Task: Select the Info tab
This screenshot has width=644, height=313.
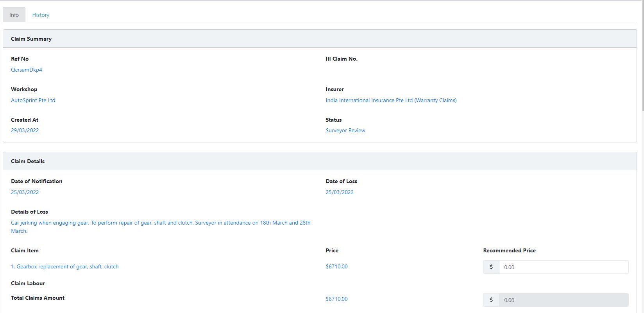Action: (x=14, y=15)
